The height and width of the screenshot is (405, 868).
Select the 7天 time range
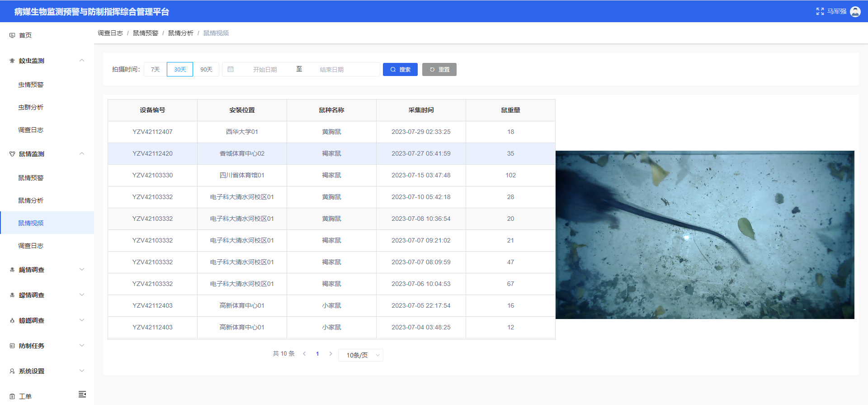156,69
